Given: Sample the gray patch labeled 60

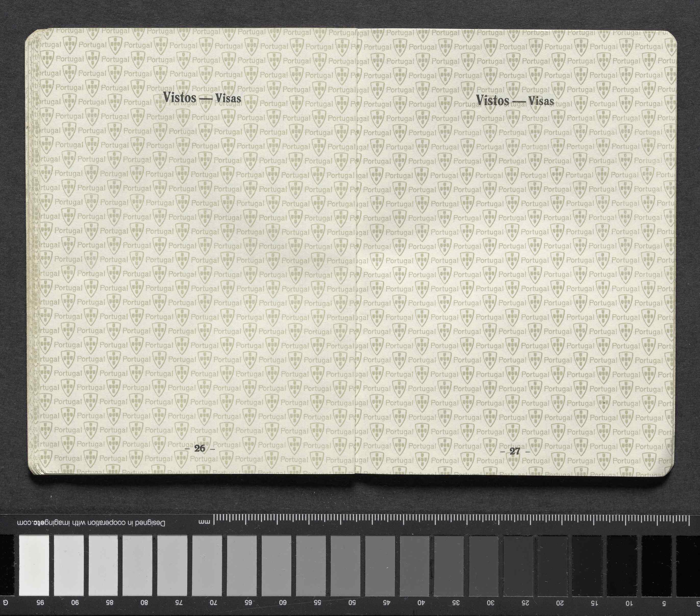Looking at the screenshot, I should (276, 566).
